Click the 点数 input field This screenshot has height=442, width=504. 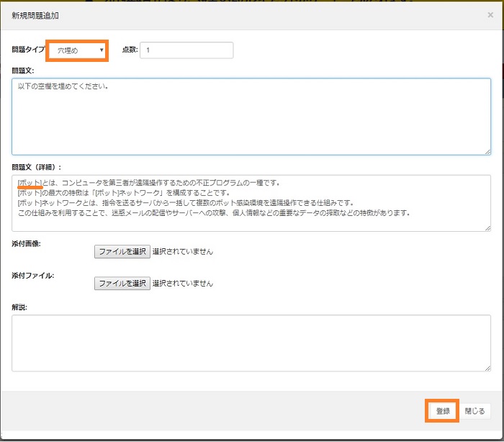click(186, 50)
